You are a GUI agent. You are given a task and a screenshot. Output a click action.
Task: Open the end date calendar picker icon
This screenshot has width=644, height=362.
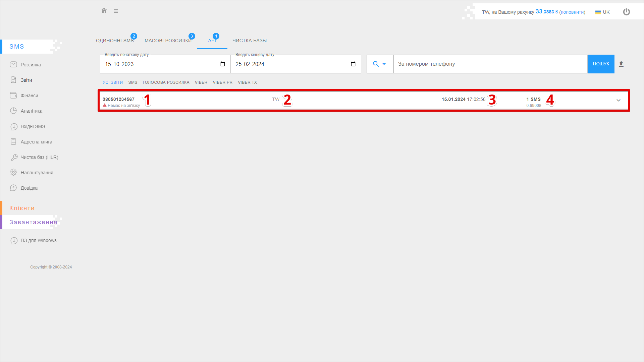353,64
